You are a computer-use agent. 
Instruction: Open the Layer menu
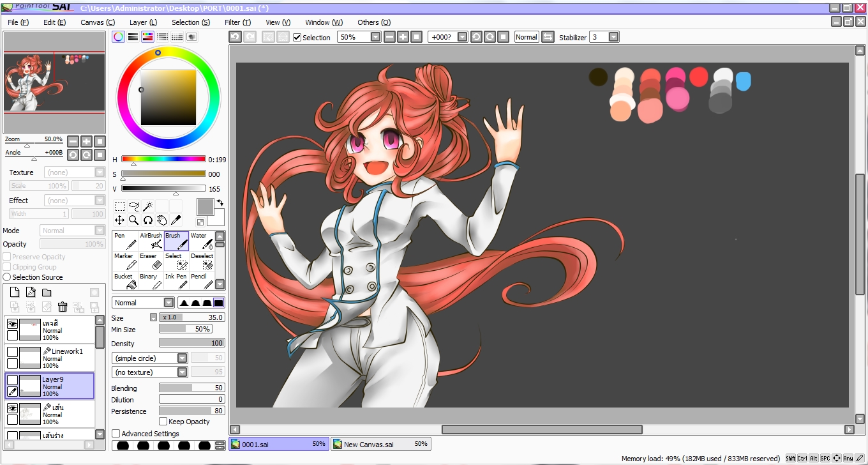pyautogui.click(x=143, y=22)
